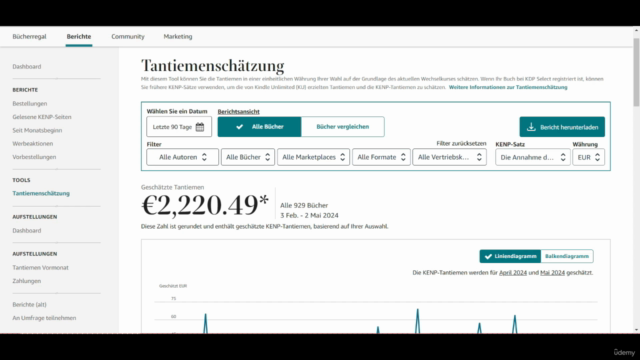Click the scrollbar up arrow

[636, 30]
